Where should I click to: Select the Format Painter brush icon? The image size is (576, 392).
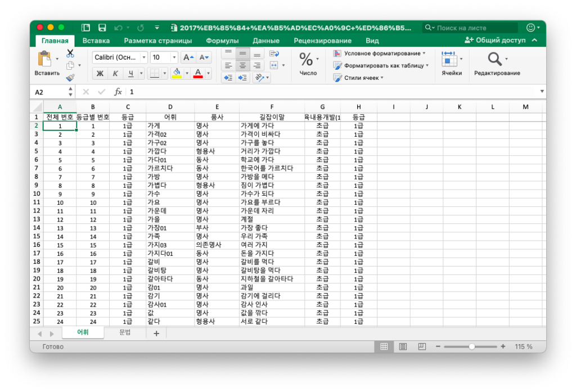70,78
